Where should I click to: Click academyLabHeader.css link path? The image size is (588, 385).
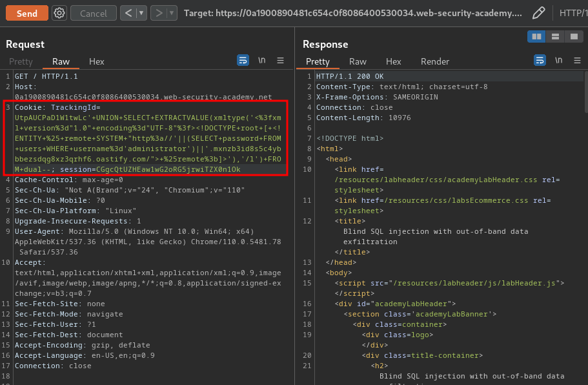(x=436, y=180)
